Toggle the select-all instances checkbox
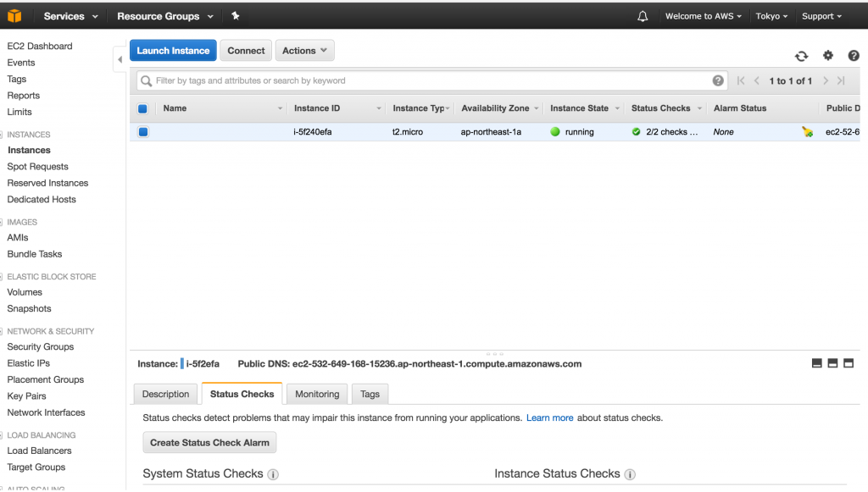The width and height of the screenshot is (868, 492). tap(142, 108)
